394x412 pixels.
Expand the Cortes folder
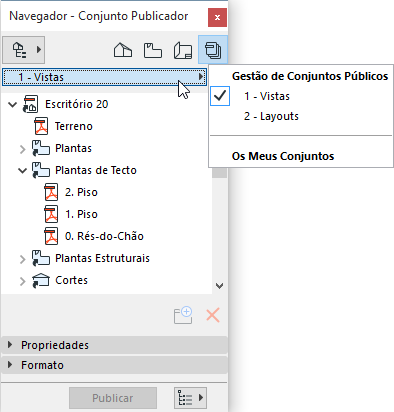22,281
